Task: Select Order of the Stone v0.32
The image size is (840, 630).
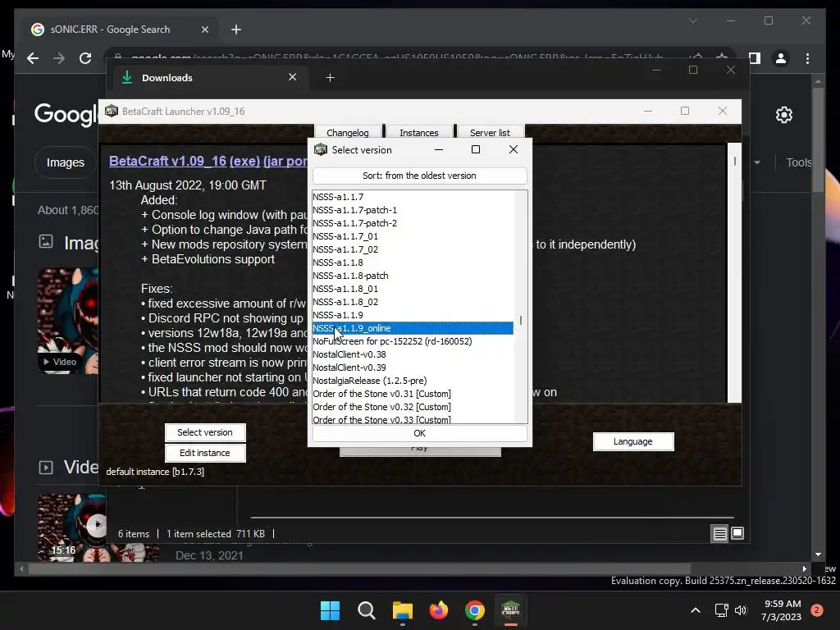Action: point(413,407)
